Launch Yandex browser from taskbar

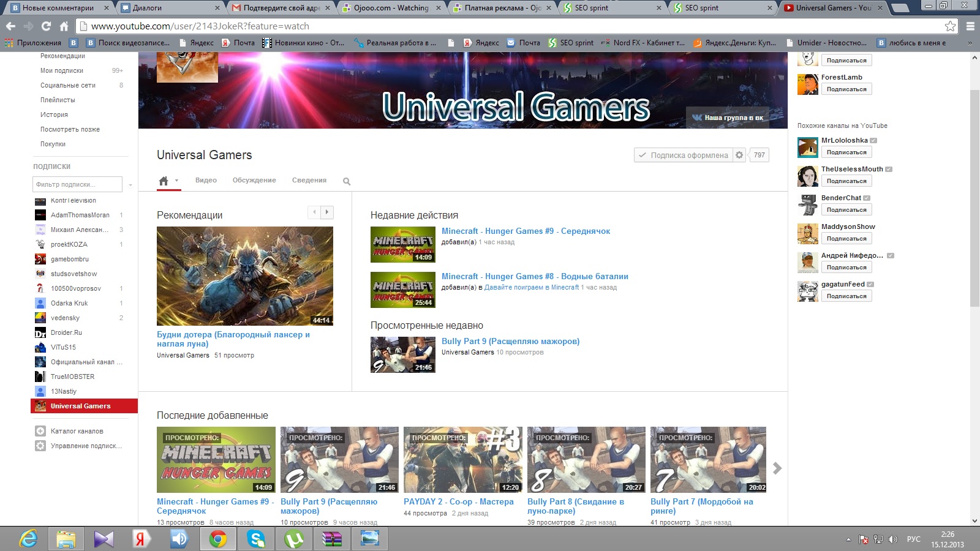pos(141,539)
